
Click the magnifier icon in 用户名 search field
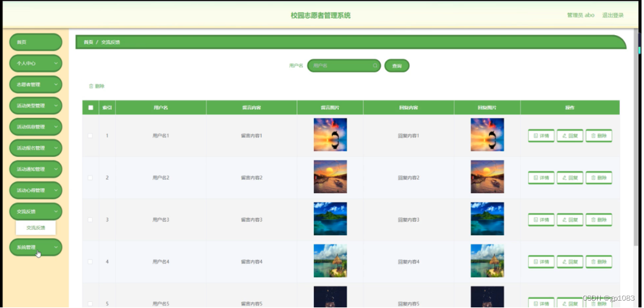(x=375, y=65)
